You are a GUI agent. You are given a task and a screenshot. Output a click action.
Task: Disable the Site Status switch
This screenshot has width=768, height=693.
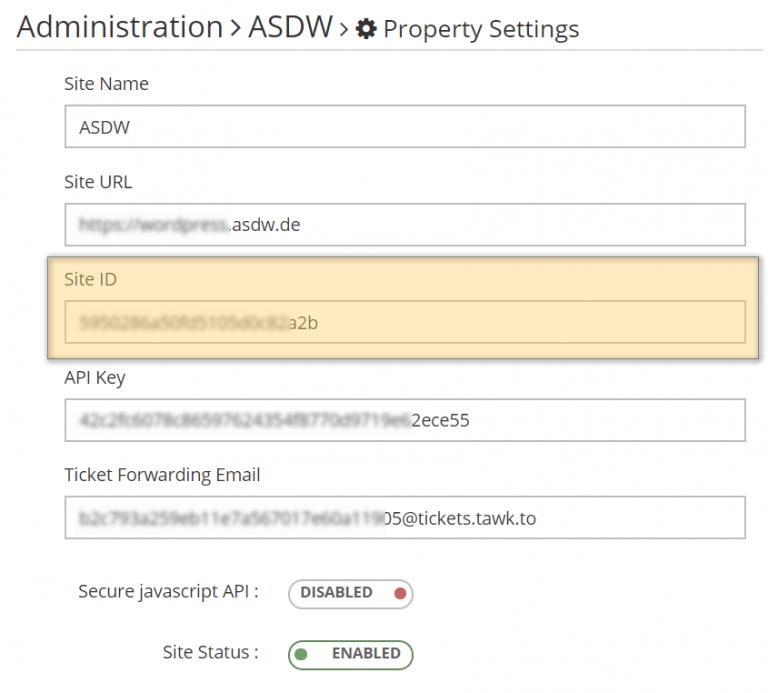point(350,654)
